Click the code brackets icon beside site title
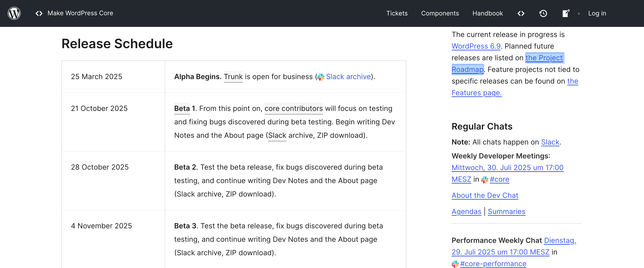Viewport: 644px width, 268px height. pyautogui.click(x=39, y=13)
